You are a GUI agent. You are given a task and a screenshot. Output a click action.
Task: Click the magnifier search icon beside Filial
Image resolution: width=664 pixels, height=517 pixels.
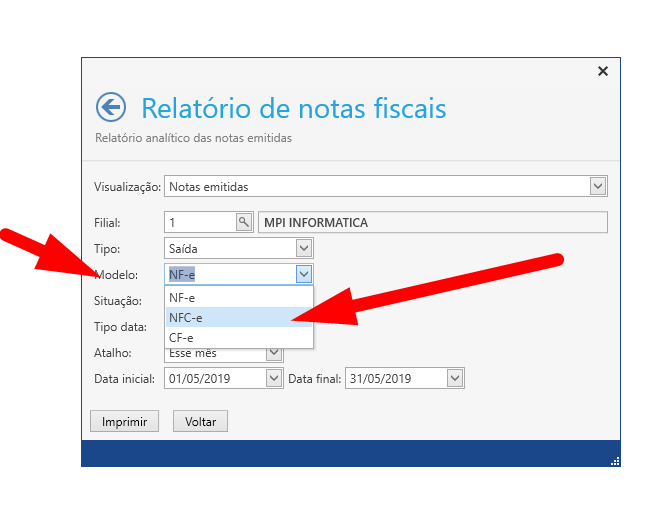(x=244, y=222)
